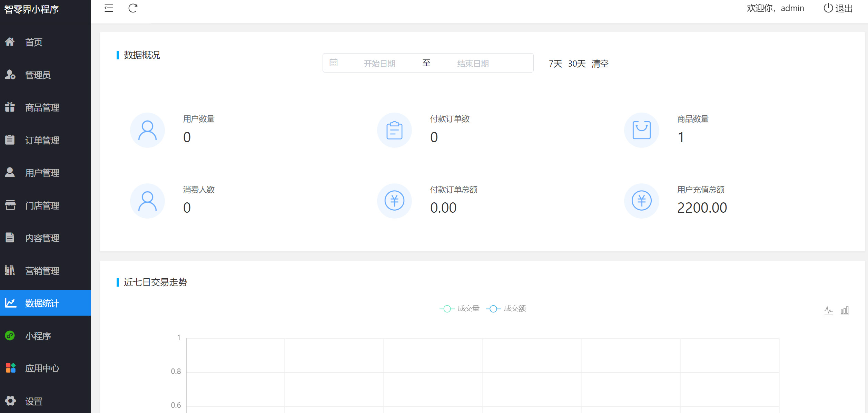Click the calendar icon in date picker

(x=333, y=63)
